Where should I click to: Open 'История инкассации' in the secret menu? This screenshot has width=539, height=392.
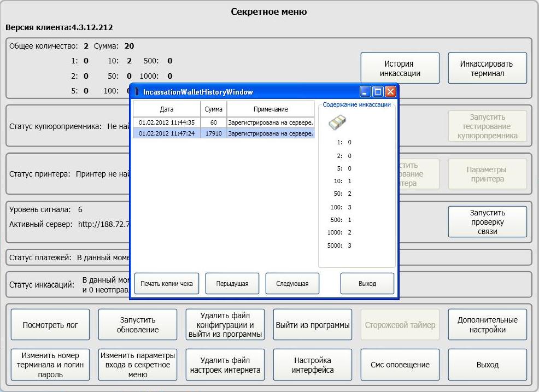[400, 68]
